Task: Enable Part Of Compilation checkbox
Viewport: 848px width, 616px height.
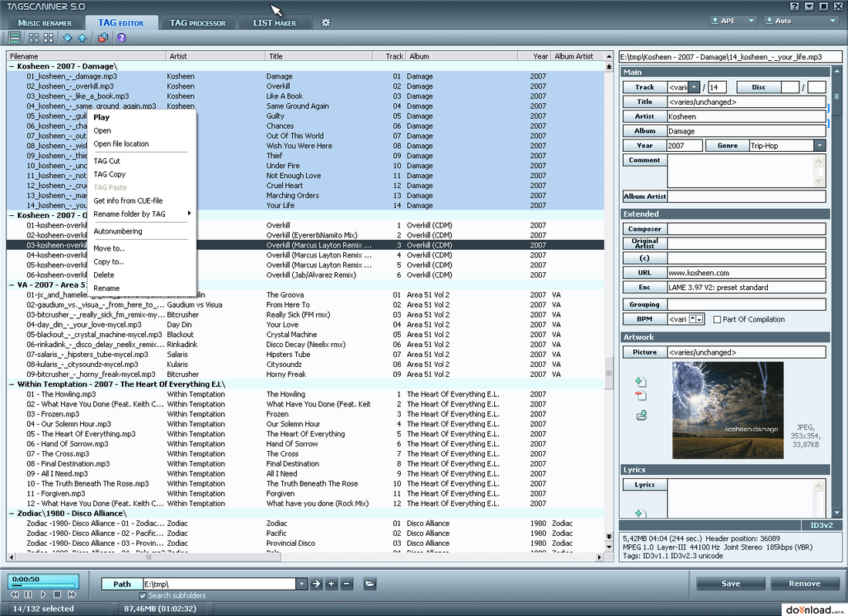Action: pos(717,320)
